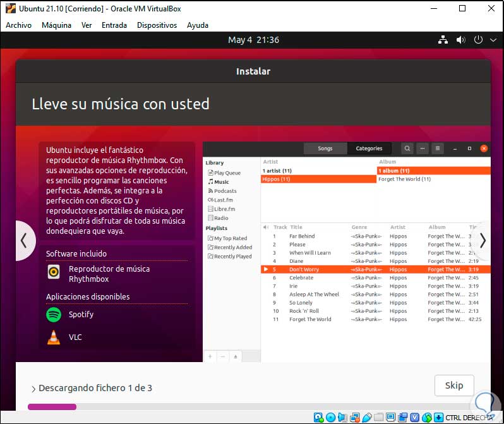Open the VirtualBox network adapter indicator

(x=354, y=418)
